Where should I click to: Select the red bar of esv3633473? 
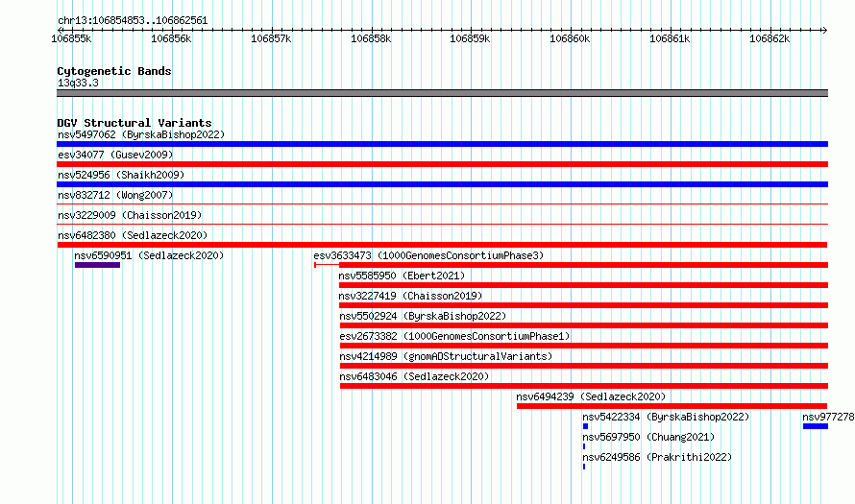(583, 265)
